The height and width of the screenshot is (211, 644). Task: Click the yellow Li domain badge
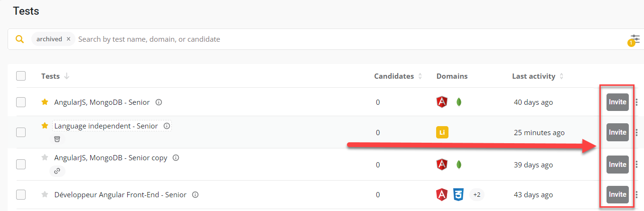(442, 132)
